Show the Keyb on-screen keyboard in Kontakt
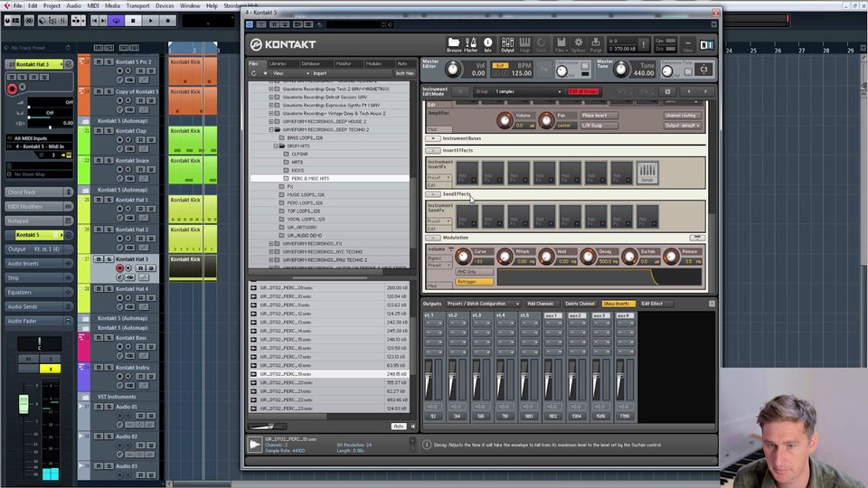The width and height of the screenshot is (868, 488). point(524,44)
